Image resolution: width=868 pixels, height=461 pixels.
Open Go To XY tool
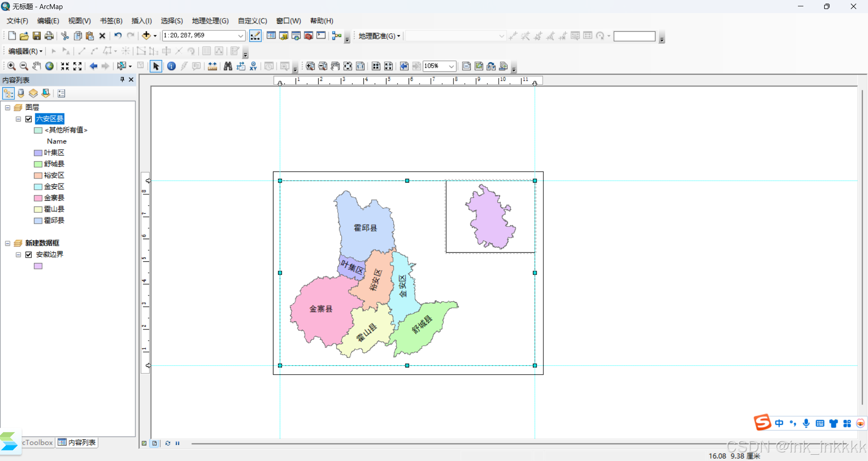coord(253,66)
